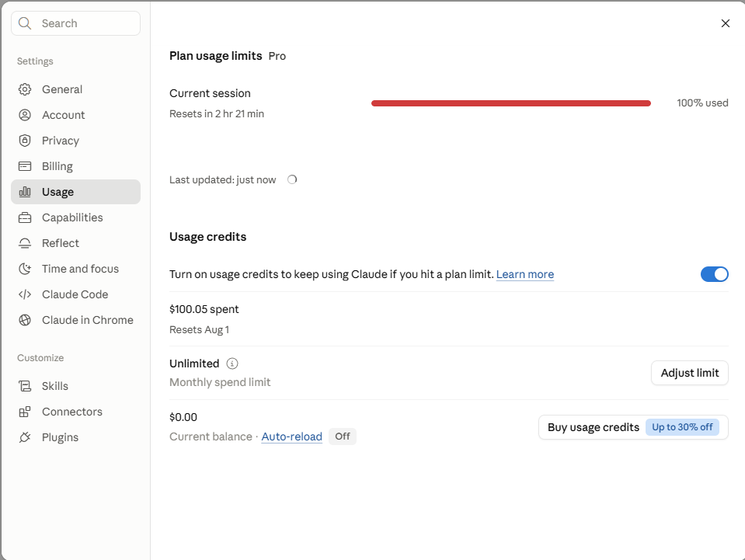The height and width of the screenshot is (560, 745).
Task: Open the Skills page
Action: pos(75,386)
